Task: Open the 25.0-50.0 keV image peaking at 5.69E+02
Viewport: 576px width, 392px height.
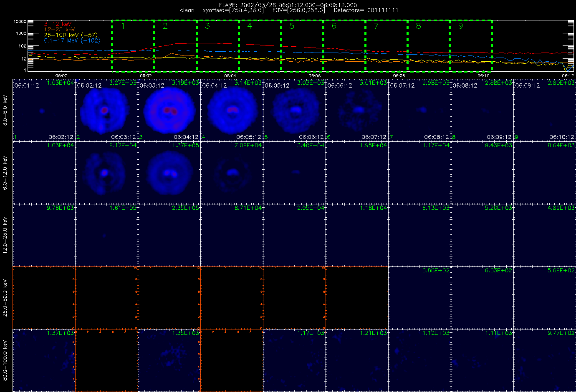Action: 545,298
